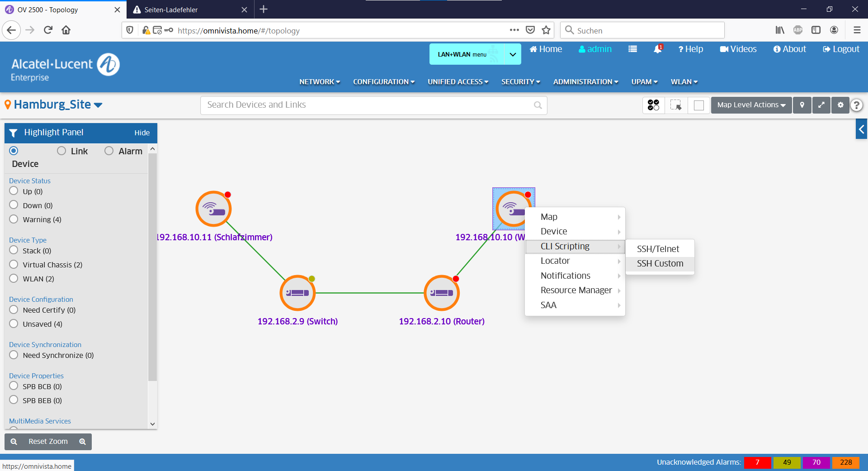868x471 pixels.
Task: Click the fullscreen expand map icon
Action: 821,105
